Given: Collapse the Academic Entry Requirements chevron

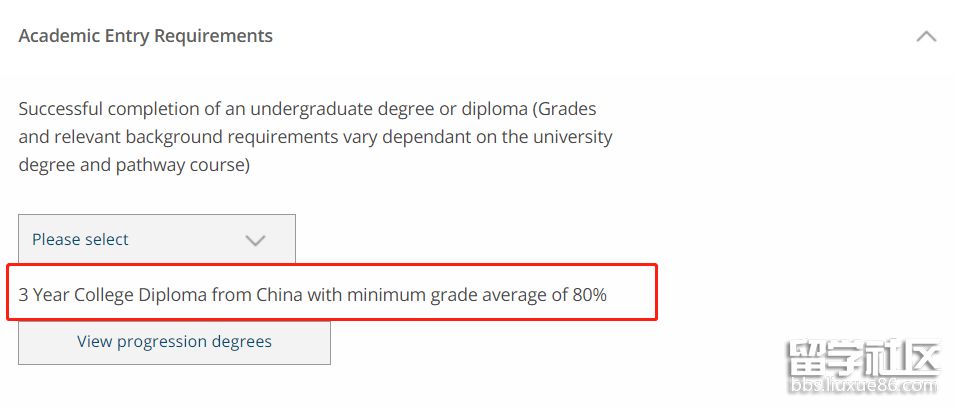Looking at the screenshot, I should (x=926, y=36).
